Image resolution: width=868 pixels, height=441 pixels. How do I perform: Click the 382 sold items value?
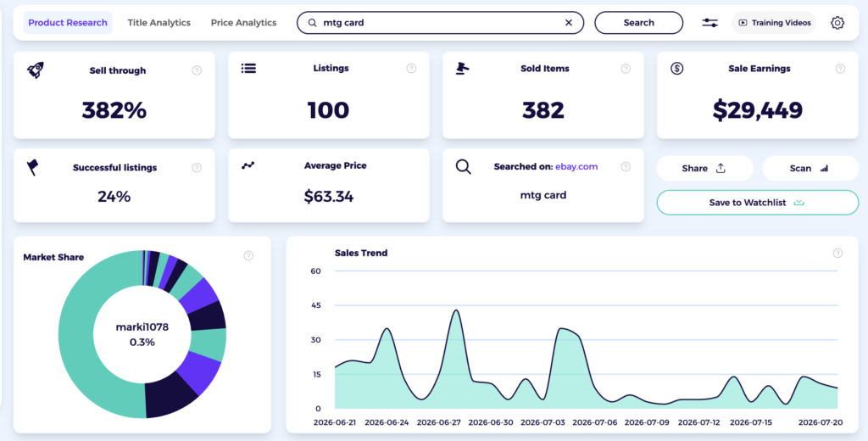click(543, 110)
